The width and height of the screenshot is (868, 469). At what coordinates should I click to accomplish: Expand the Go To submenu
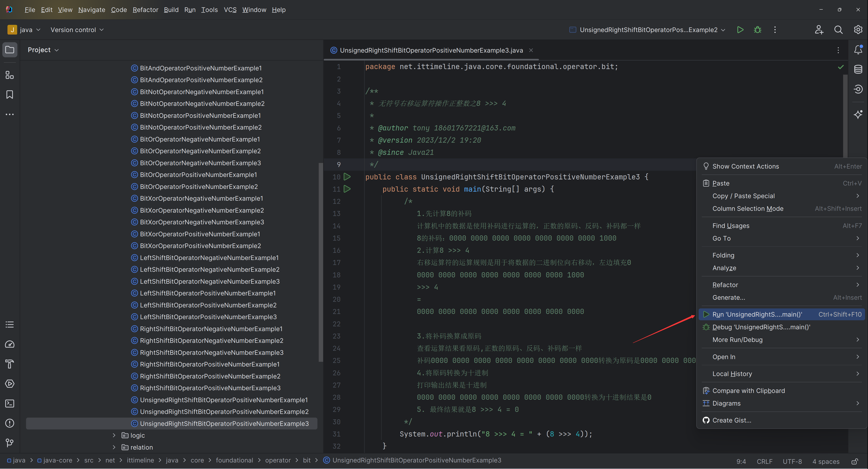coord(782,238)
